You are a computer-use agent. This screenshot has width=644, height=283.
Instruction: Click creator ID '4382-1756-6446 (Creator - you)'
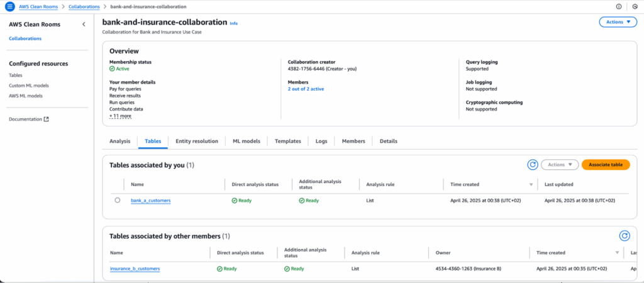pos(323,69)
